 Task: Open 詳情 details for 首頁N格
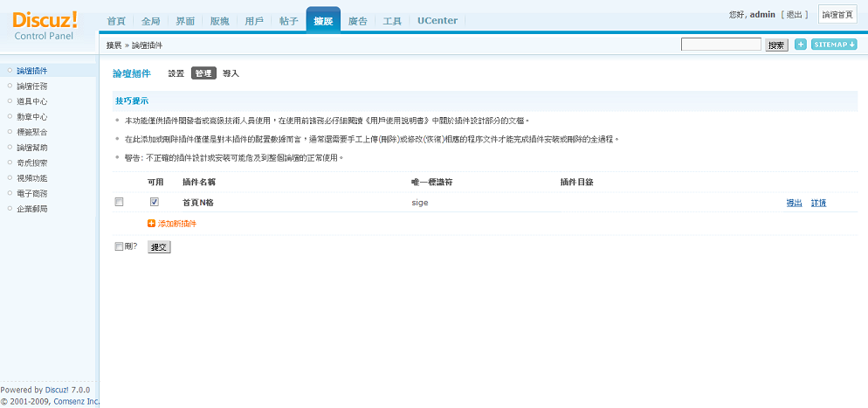(x=818, y=203)
